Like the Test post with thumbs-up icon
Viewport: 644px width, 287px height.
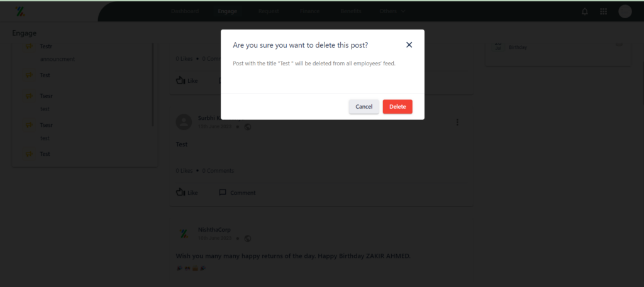pos(180,192)
